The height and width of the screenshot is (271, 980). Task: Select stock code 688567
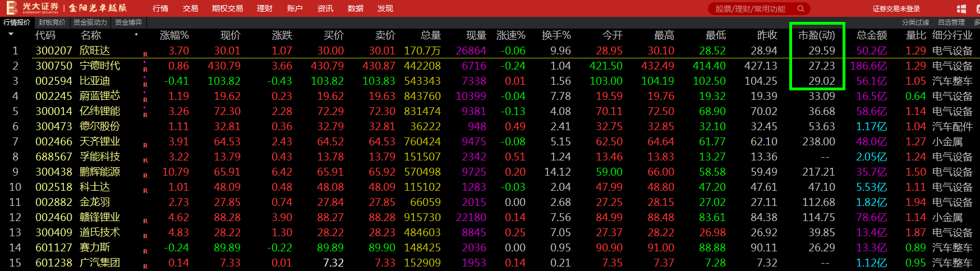coord(54,157)
